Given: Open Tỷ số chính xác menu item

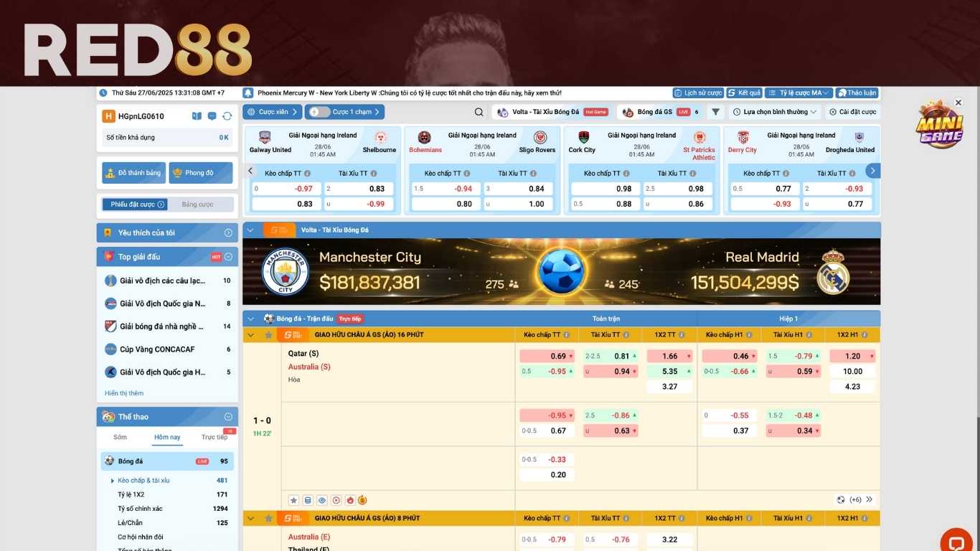Looking at the screenshot, I should (140, 509).
